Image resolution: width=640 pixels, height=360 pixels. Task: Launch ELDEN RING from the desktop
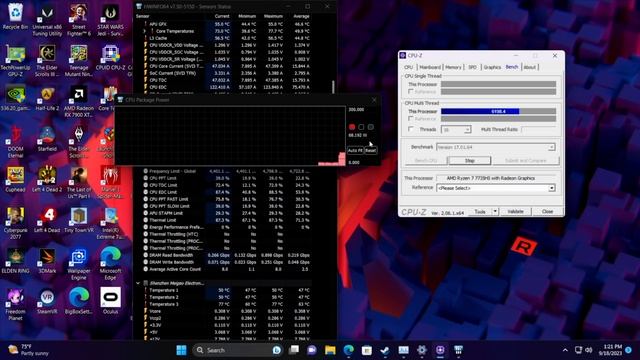click(x=15, y=260)
